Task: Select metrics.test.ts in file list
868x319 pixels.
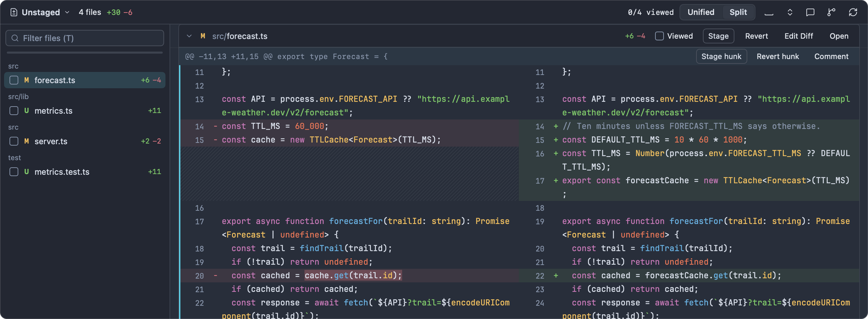Action: pos(85,172)
